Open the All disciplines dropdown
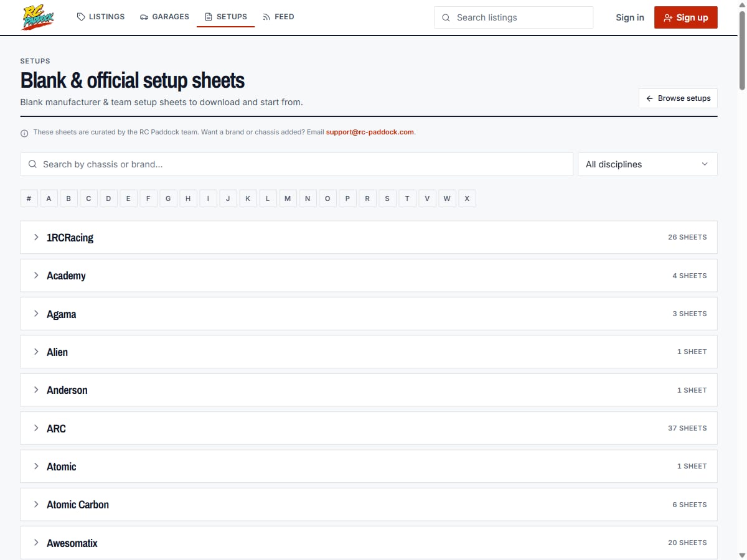747x560 pixels. tap(647, 164)
